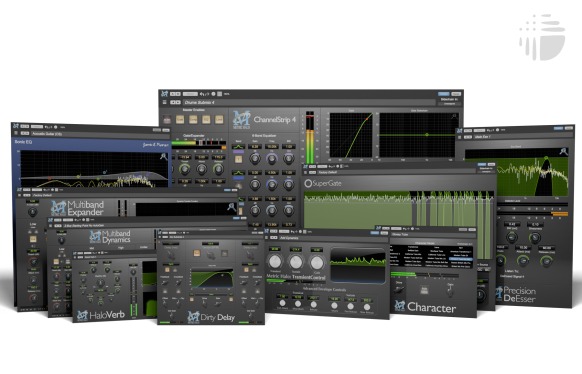Screen dimensions: 582x374
Task: Toggle the EQ master enable button in ChannelStrip 4
Action: [206, 119]
